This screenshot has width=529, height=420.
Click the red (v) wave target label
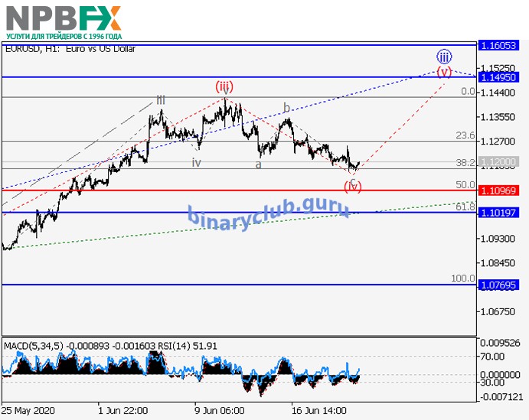coord(444,72)
